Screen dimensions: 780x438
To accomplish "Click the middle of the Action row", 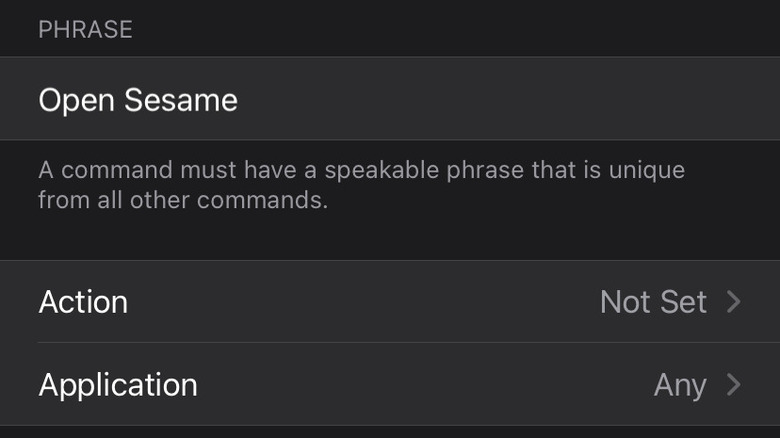I will point(390,301).
